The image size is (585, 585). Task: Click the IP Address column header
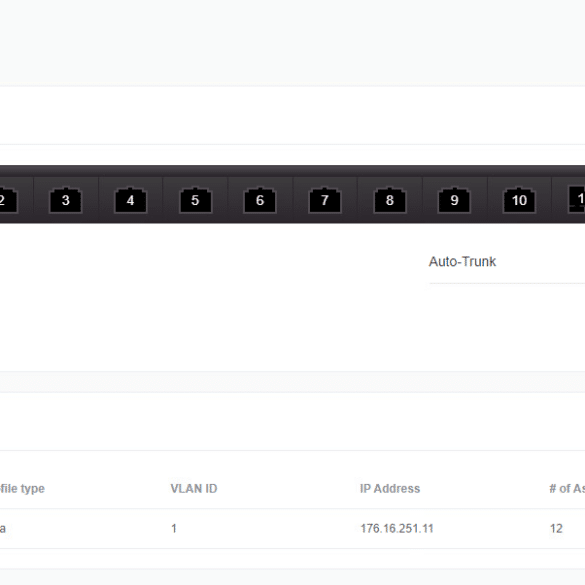(390, 488)
